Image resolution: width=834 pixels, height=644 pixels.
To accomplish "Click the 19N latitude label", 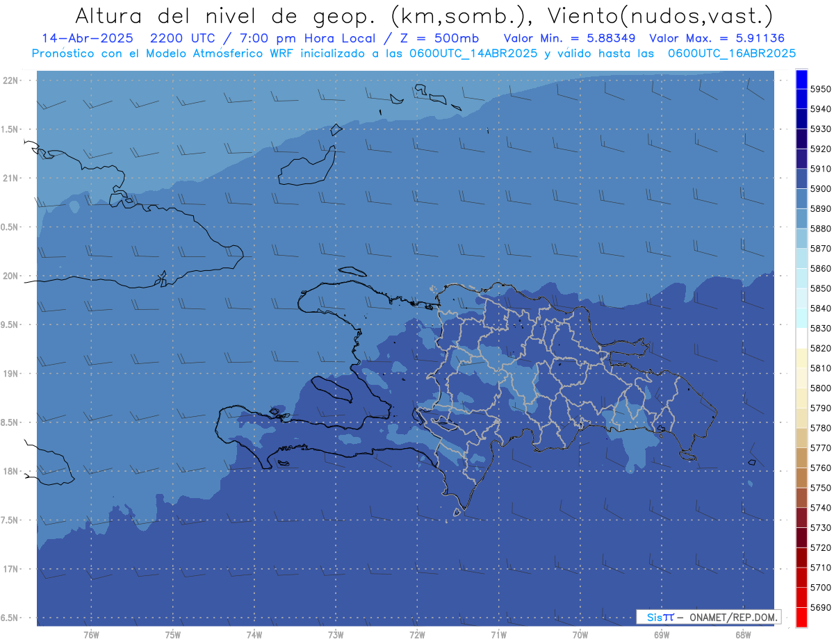I will 12,373.
